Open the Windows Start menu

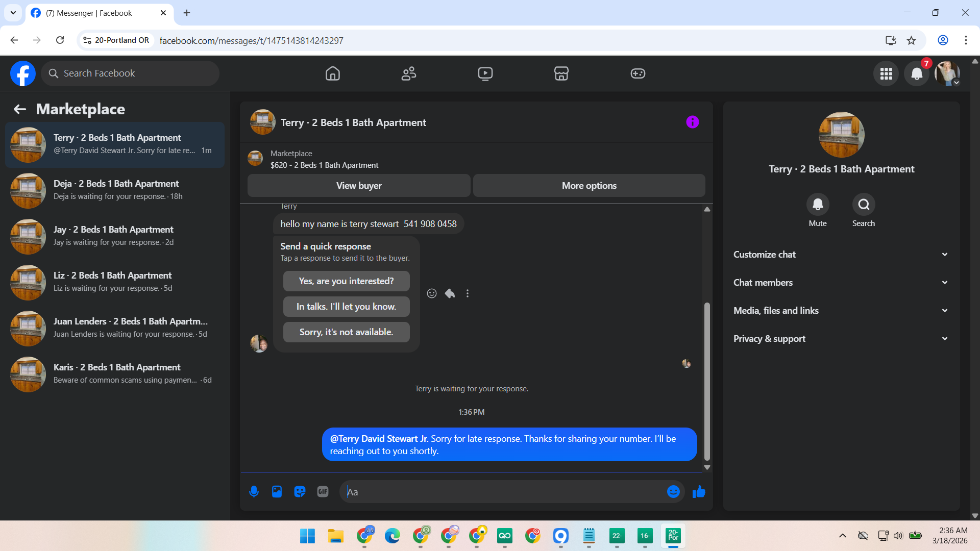(307, 536)
